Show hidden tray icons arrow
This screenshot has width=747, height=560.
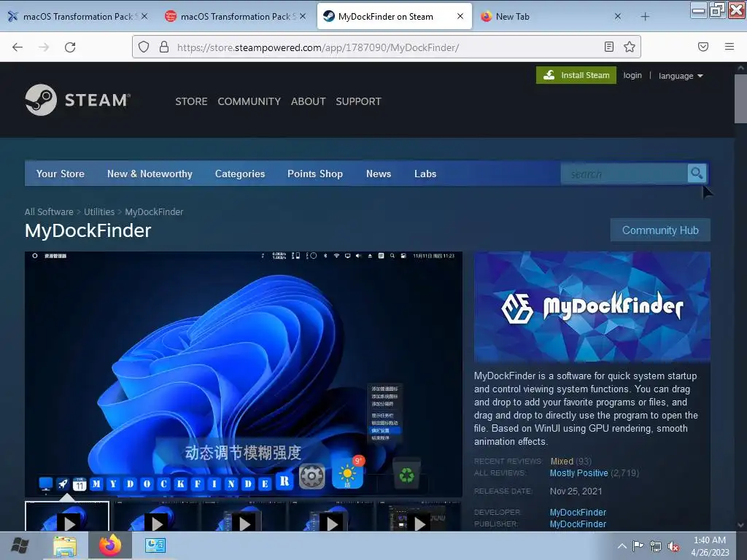(x=622, y=546)
